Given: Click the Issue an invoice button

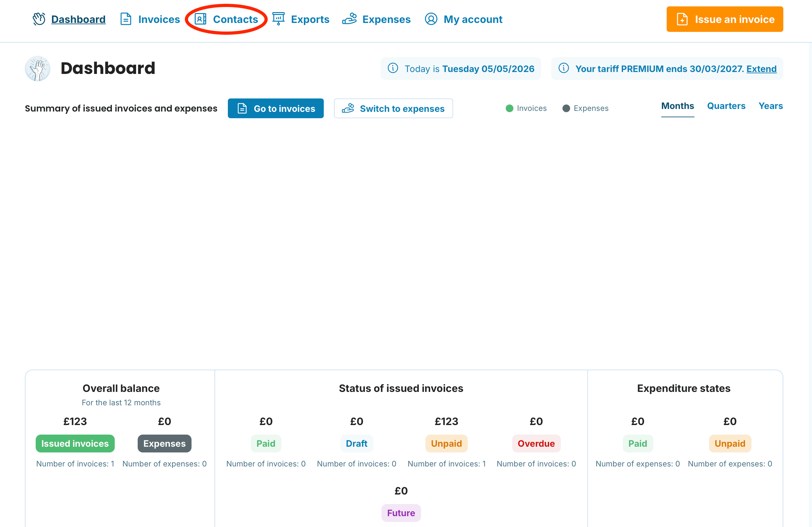Looking at the screenshot, I should (725, 19).
